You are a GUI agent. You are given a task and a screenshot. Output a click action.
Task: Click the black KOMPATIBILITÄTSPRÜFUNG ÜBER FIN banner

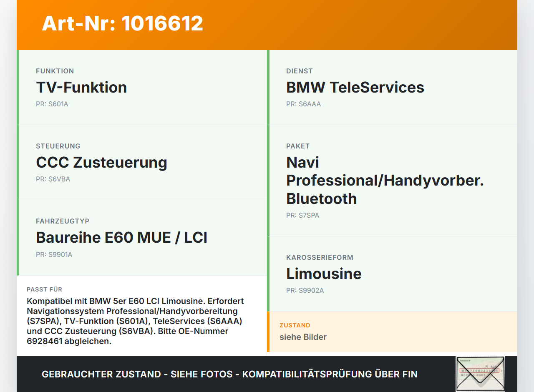coord(229,374)
